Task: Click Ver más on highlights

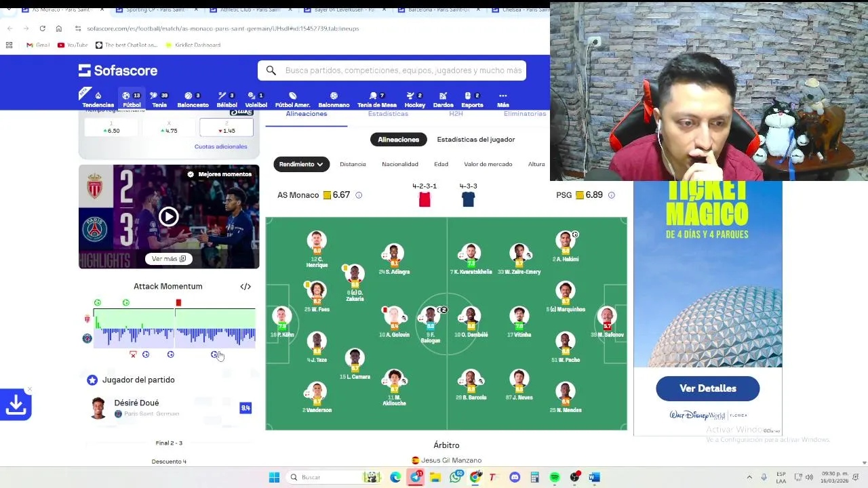Action: coord(168,259)
